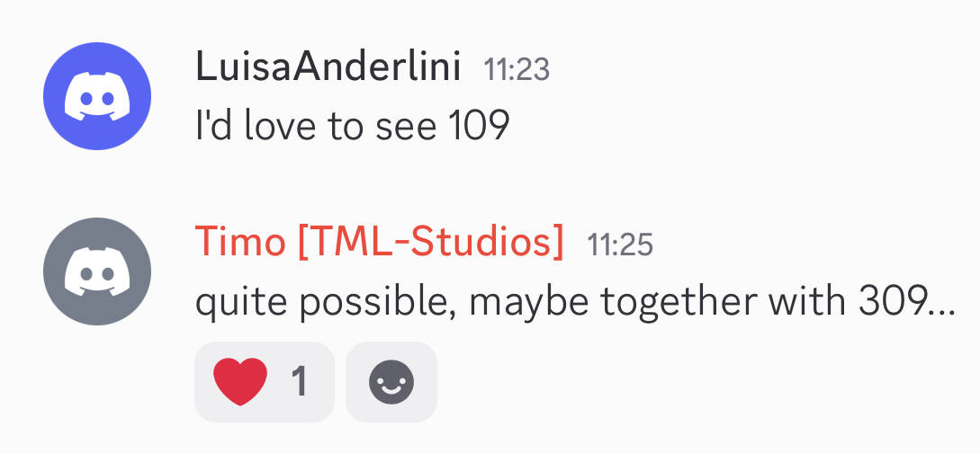Click the reaction count number 1
The width and height of the screenshot is (980, 454).
[300, 382]
